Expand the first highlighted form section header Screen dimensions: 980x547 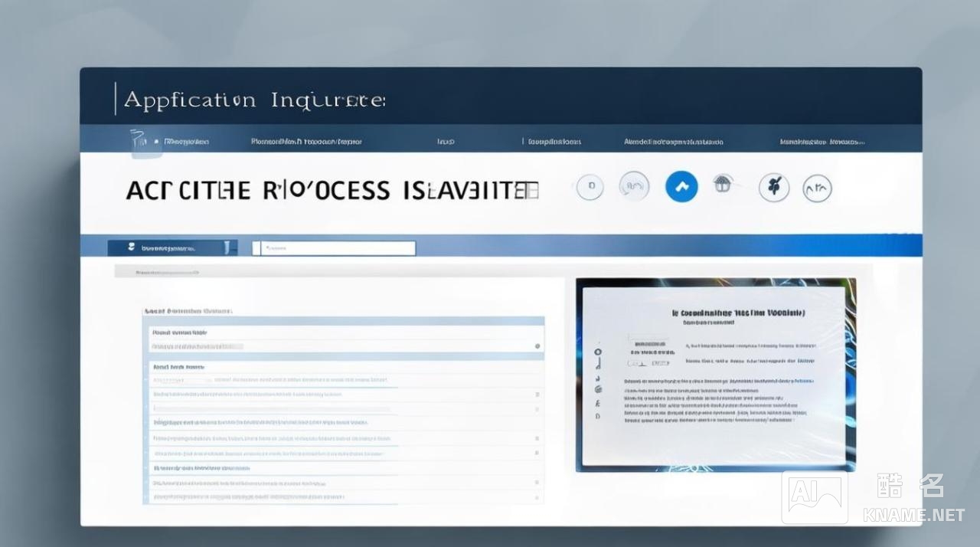[x=343, y=333]
